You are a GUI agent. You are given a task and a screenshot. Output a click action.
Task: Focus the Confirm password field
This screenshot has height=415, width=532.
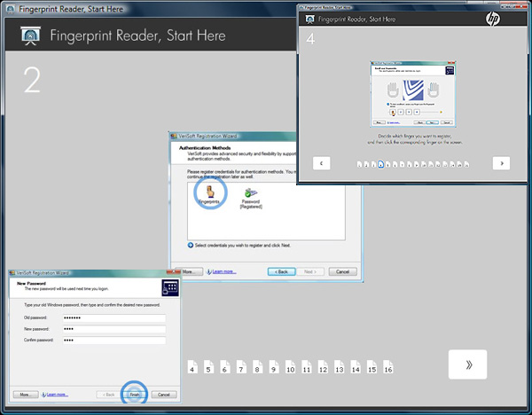click(114, 341)
